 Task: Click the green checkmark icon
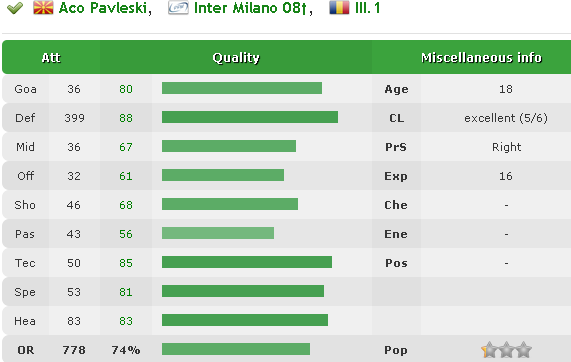coord(15,8)
